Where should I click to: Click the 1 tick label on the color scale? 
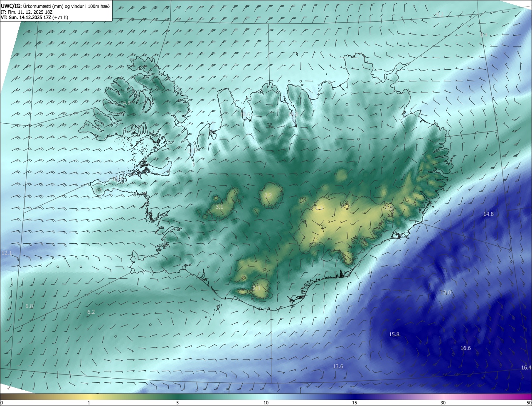click(89, 403)
